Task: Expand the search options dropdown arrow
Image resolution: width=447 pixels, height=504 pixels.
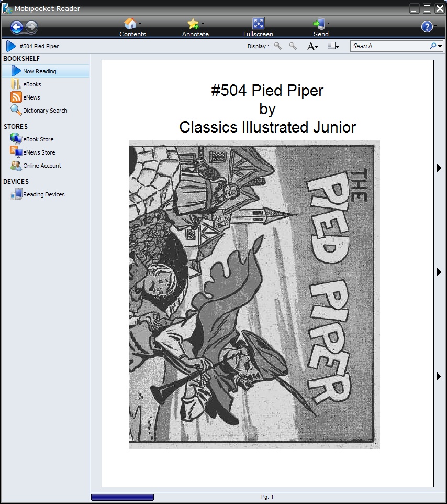Action: pos(440,46)
